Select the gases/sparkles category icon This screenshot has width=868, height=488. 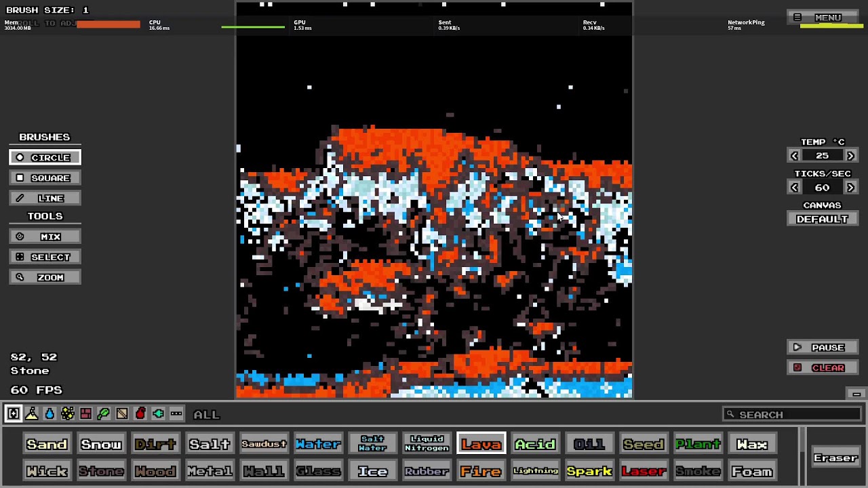(68, 413)
